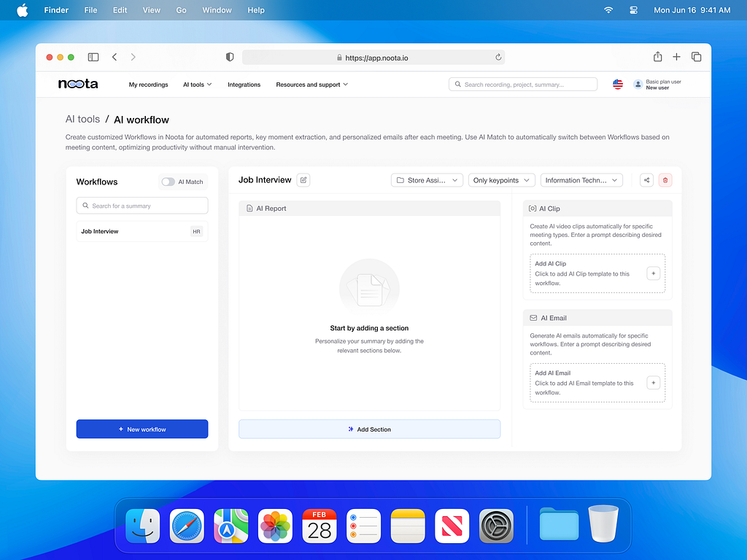This screenshot has width=747, height=560.
Task: Click the pencil icon to rename Job Interview
Action: point(303,179)
